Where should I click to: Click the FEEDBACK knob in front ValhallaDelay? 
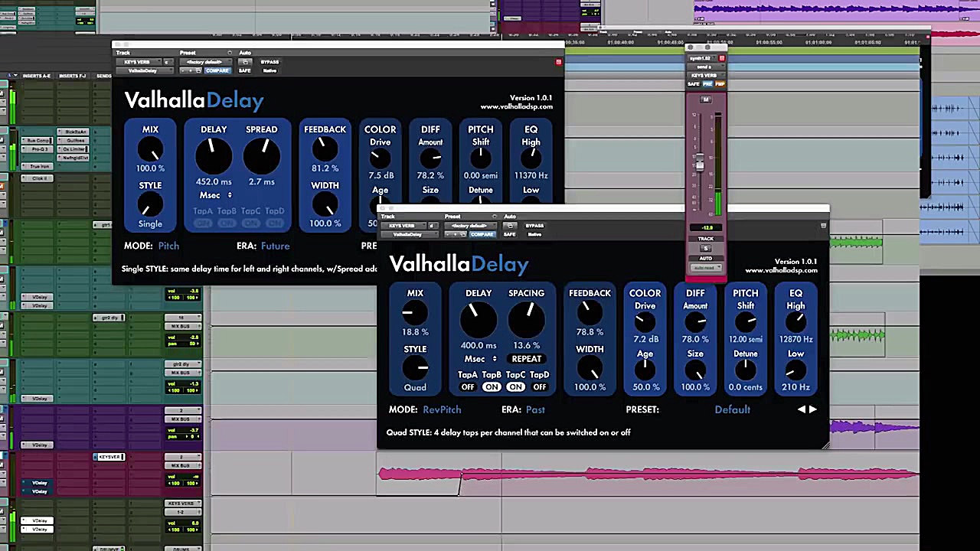[x=590, y=313]
